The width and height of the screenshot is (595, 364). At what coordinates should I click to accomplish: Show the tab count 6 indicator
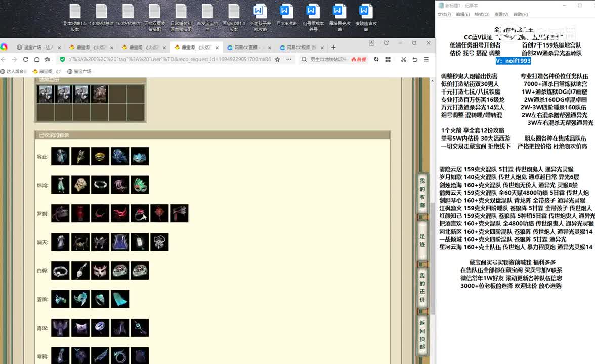point(371,43)
